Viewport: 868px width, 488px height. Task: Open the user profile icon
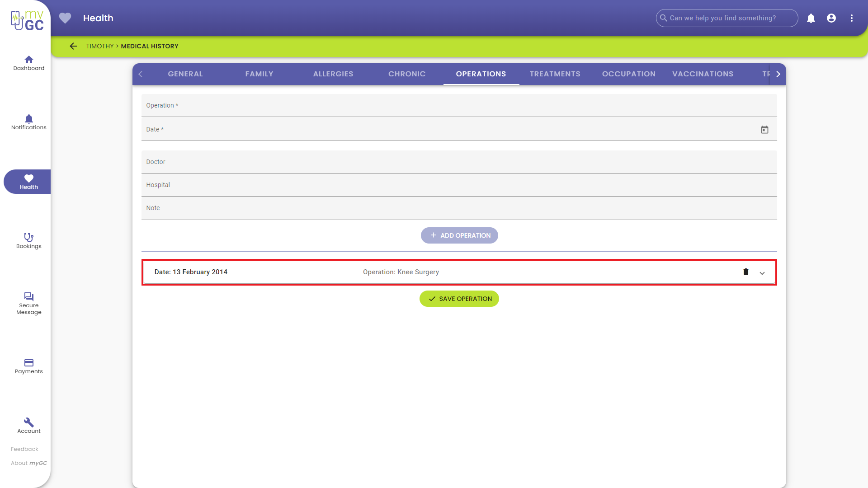(x=831, y=18)
